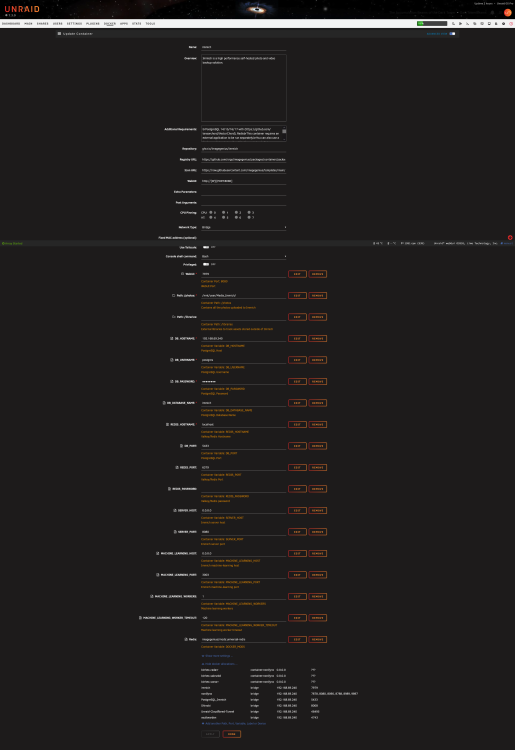Click the icon beside the REDIS_HOSTNAME label

pyautogui.click(x=167, y=424)
